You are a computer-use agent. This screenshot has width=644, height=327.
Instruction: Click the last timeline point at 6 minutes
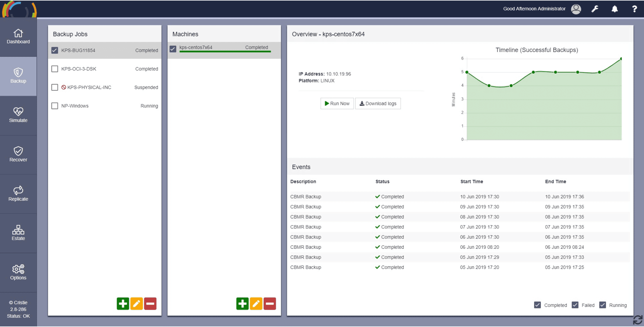click(621, 59)
